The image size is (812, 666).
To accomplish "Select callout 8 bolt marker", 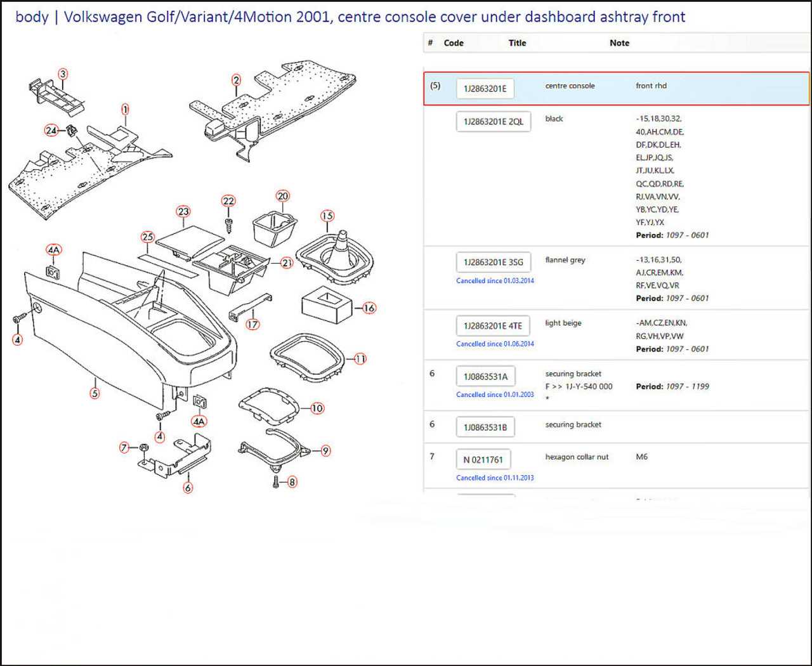I will click(292, 482).
